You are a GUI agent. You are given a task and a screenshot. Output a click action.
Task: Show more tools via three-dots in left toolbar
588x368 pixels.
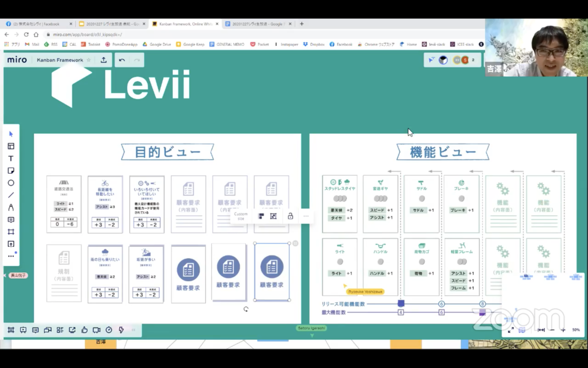pos(11,256)
